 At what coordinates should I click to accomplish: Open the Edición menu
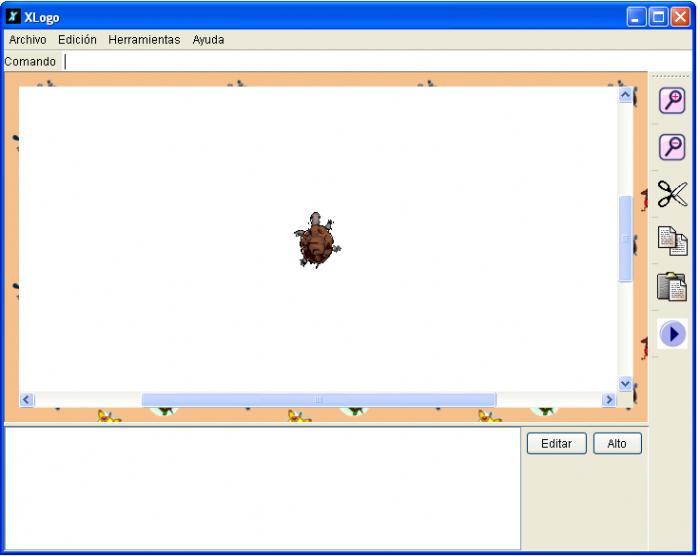(x=77, y=40)
